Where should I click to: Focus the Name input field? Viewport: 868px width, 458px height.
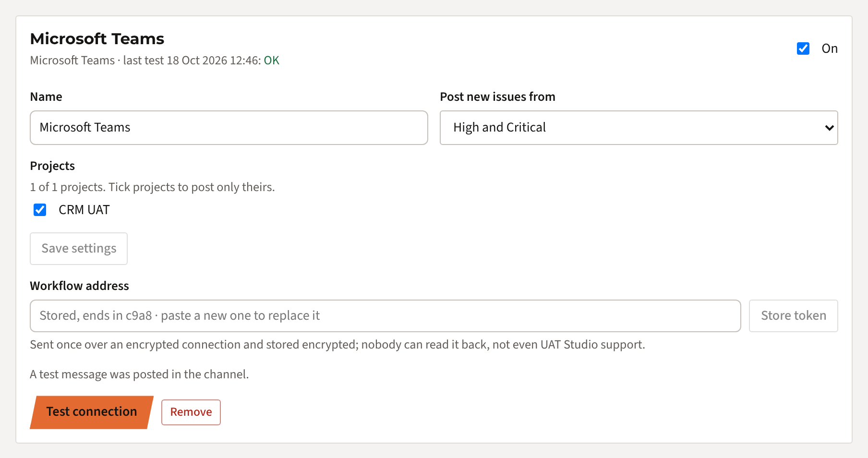pyautogui.click(x=229, y=128)
